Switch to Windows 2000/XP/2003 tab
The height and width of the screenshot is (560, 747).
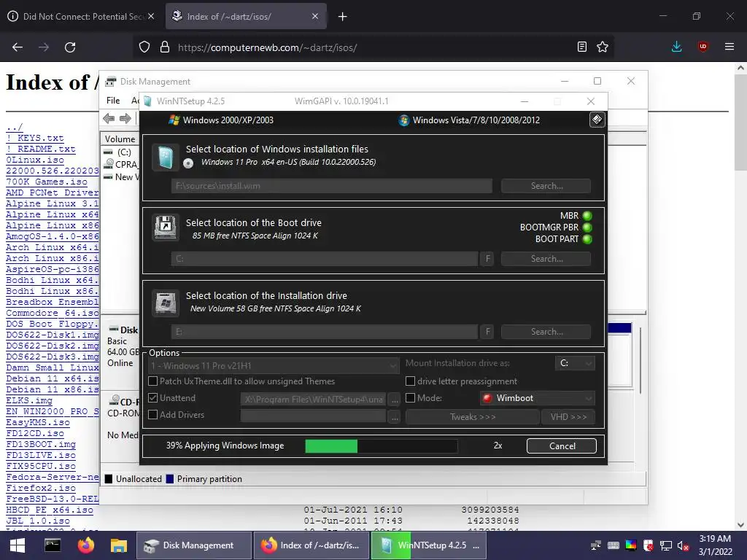[221, 120]
